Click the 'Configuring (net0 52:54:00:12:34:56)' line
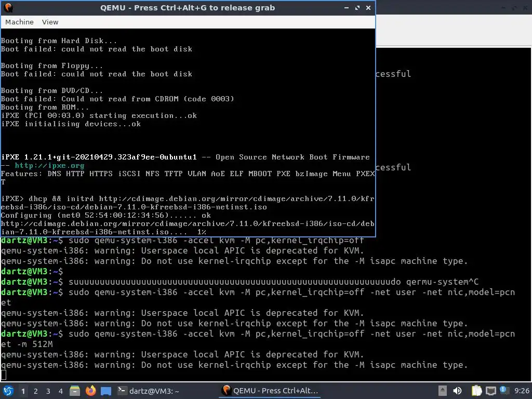The height and width of the screenshot is (399, 532). pos(105,216)
